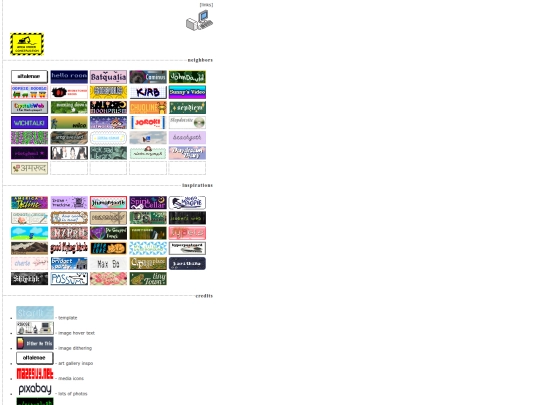Open the blue-sky clouds landscape button

point(30,233)
